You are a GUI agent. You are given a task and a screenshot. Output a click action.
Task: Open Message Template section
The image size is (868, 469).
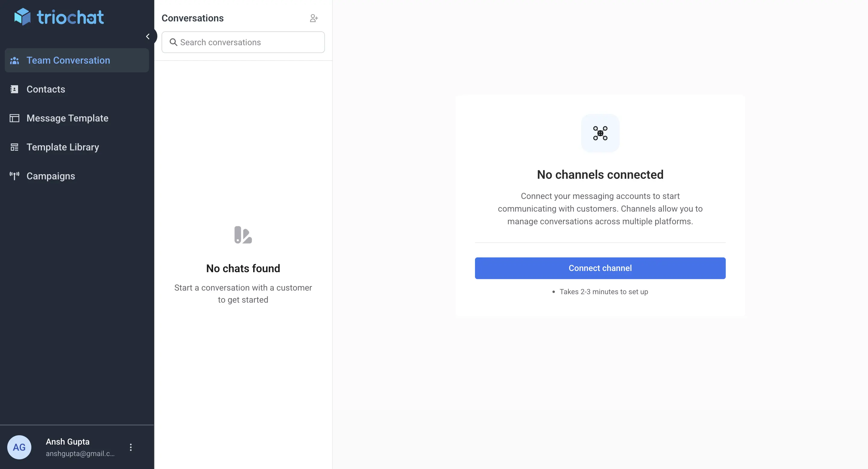pyautogui.click(x=68, y=118)
